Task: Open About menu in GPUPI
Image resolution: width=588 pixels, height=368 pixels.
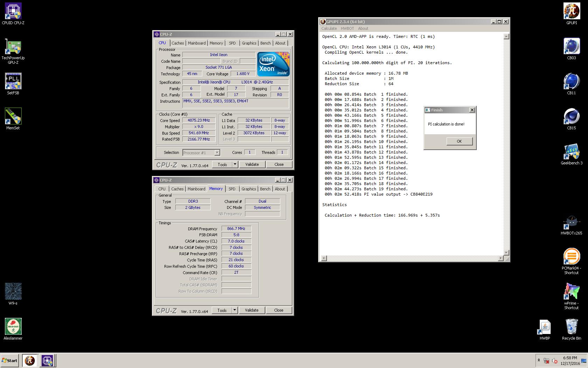Action: (x=363, y=28)
